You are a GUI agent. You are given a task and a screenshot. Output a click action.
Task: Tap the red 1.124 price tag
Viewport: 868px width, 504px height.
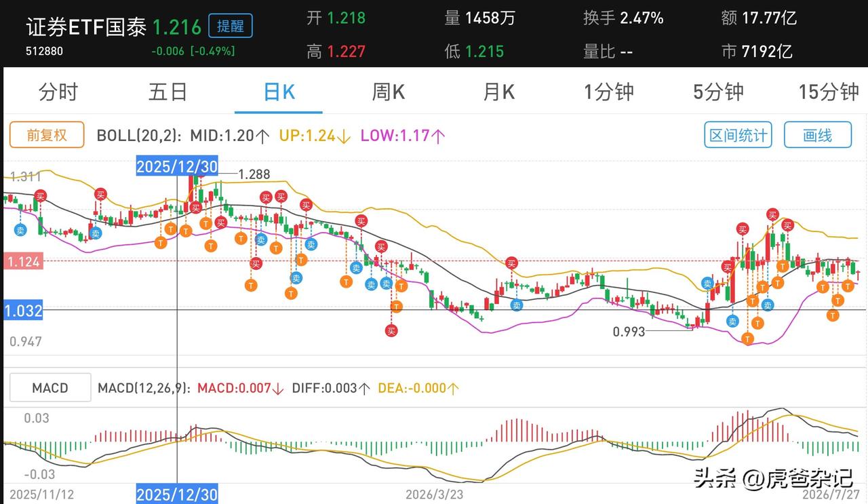pyautogui.click(x=23, y=260)
